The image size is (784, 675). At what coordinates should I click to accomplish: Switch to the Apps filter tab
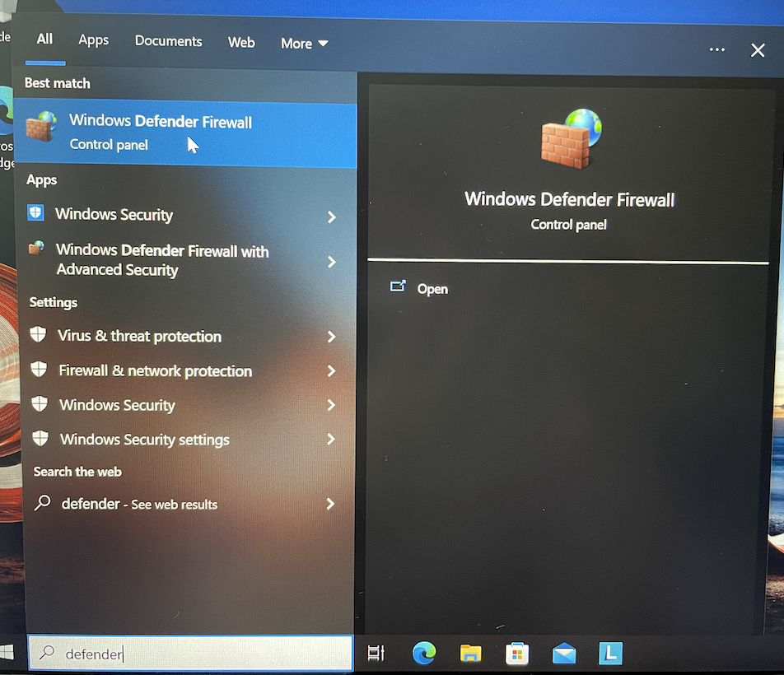[94, 40]
